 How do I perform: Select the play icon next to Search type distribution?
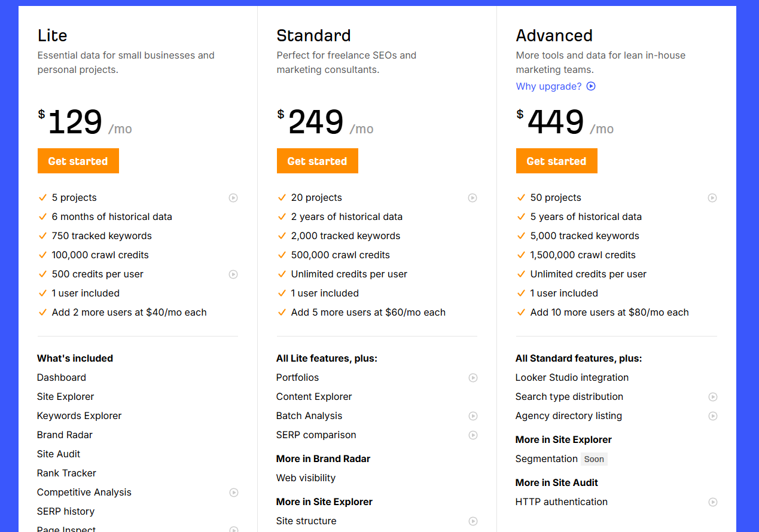click(712, 397)
